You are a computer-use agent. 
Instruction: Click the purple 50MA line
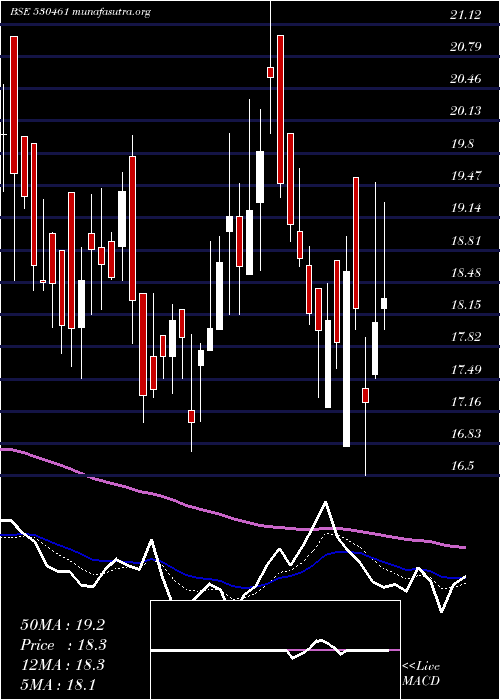(x=232, y=518)
